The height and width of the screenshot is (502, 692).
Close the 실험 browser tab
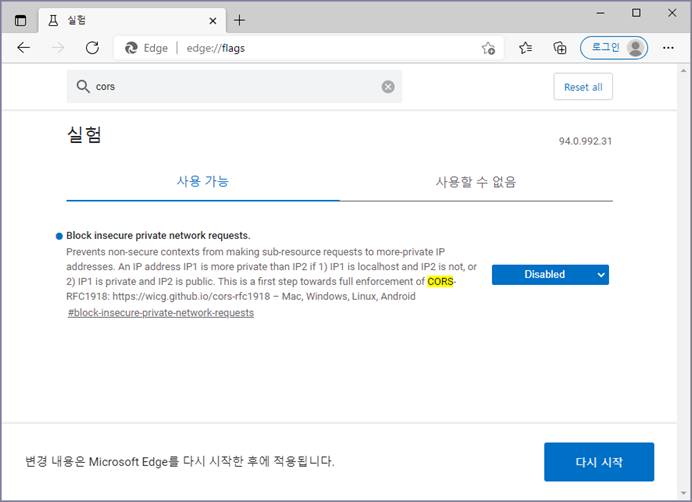click(x=213, y=20)
